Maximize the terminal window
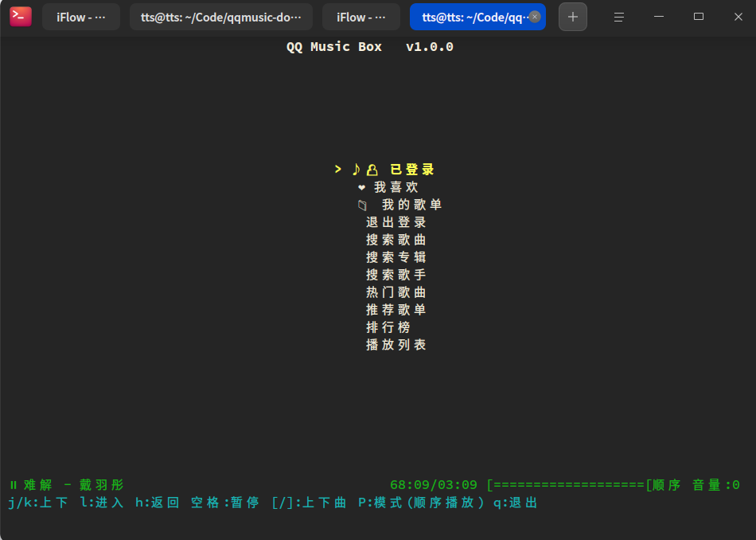Image resolution: width=756 pixels, height=540 pixels. coord(698,17)
